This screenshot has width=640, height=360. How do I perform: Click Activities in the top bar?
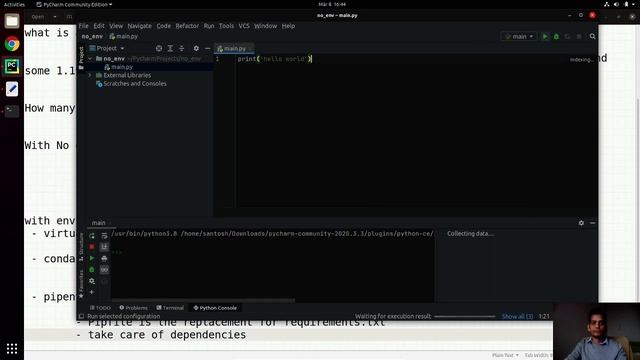(x=14, y=4)
